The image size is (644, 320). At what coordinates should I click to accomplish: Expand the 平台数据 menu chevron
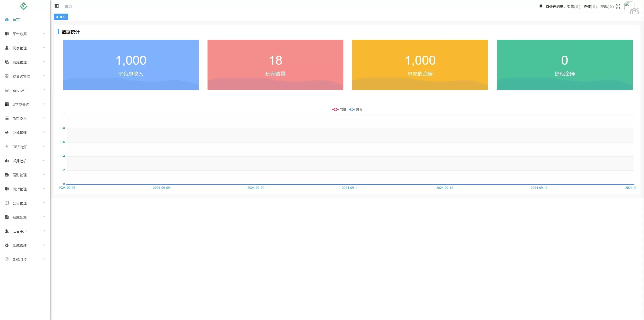pos(44,33)
